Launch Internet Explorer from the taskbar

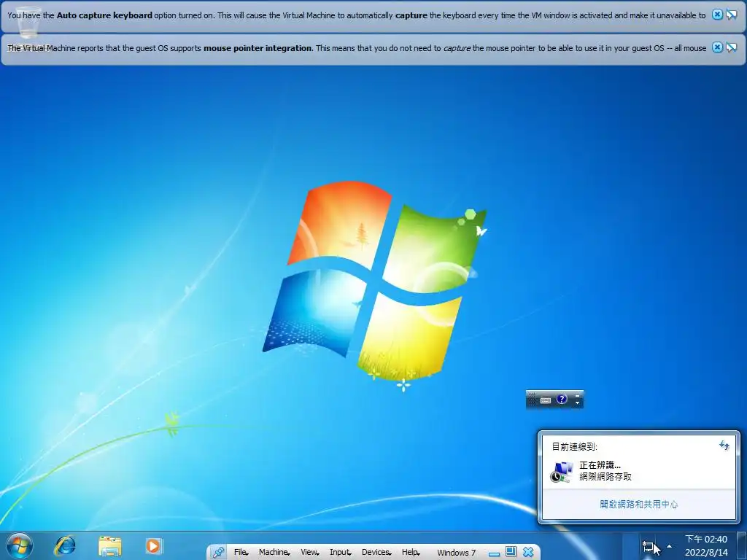coord(64,545)
